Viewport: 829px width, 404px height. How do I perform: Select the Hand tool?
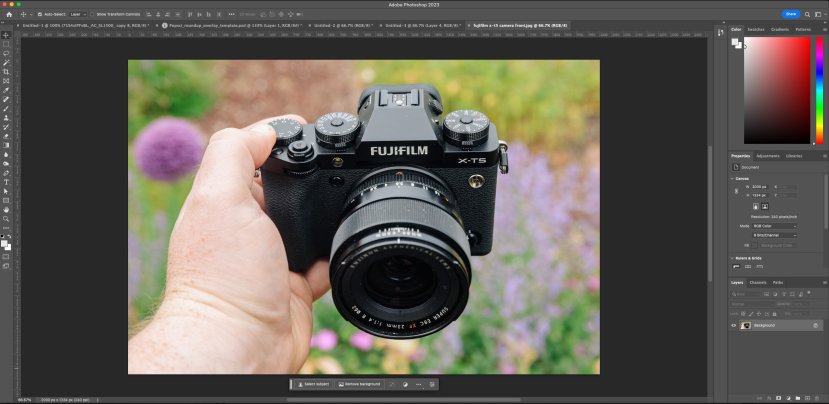[6, 209]
